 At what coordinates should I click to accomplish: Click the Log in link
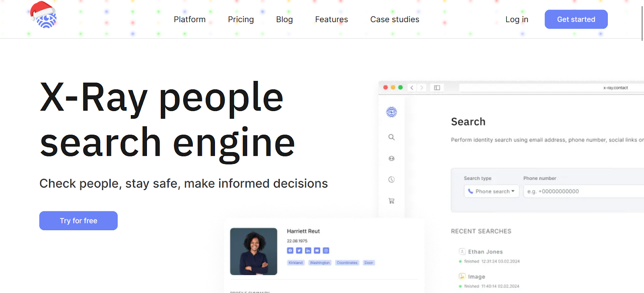pos(517,19)
